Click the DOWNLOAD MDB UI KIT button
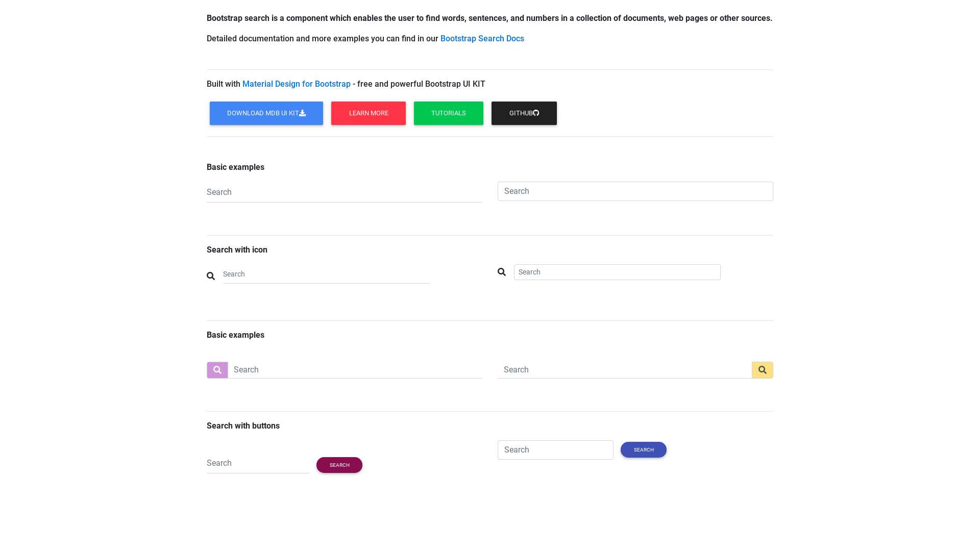This screenshot has width=980, height=551. click(266, 113)
